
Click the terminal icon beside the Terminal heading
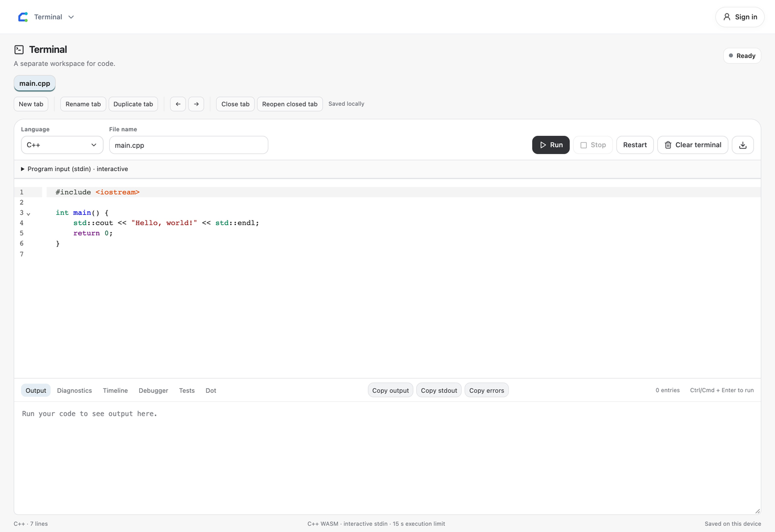pos(19,50)
